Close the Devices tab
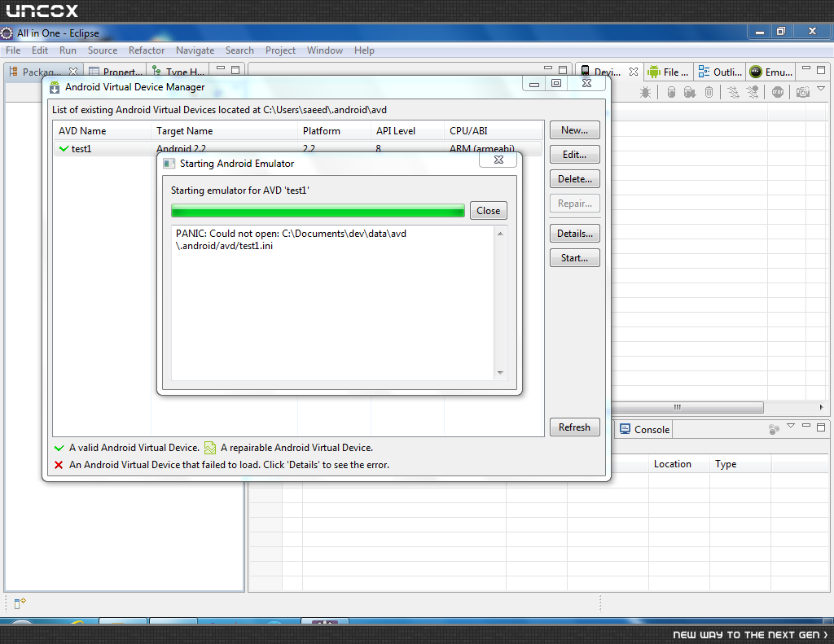This screenshot has width=834, height=644. (634, 72)
